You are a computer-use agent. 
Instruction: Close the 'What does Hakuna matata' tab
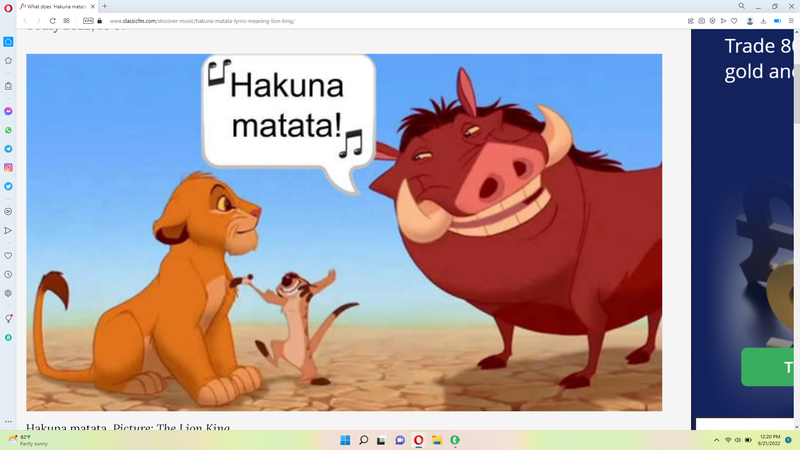tap(93, 7)
